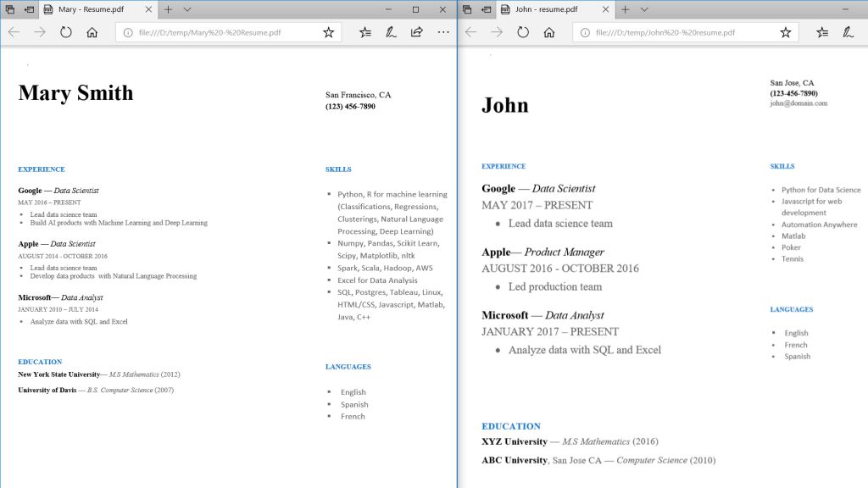Switch to the John - resume.pdf tab
This screenshot has height=488, width=868.
pos(547,9)
